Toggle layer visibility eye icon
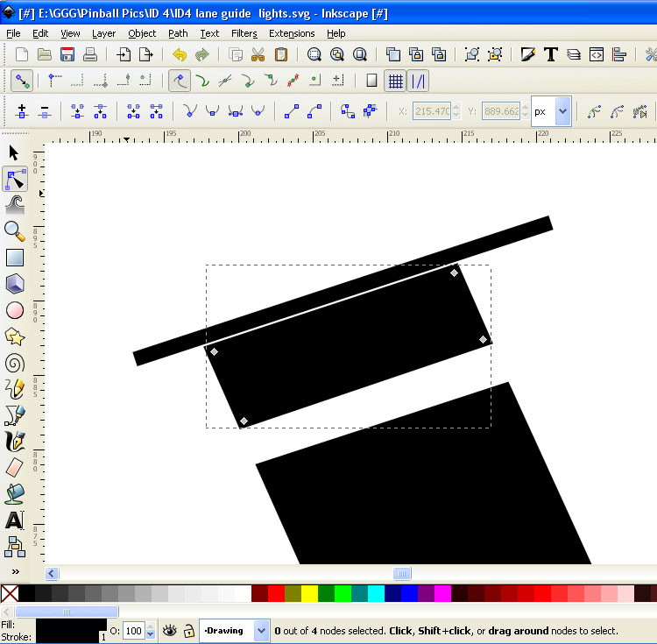The height and width of the screenshot is (644, 657). pyautogui.click(x=169, y=630)
